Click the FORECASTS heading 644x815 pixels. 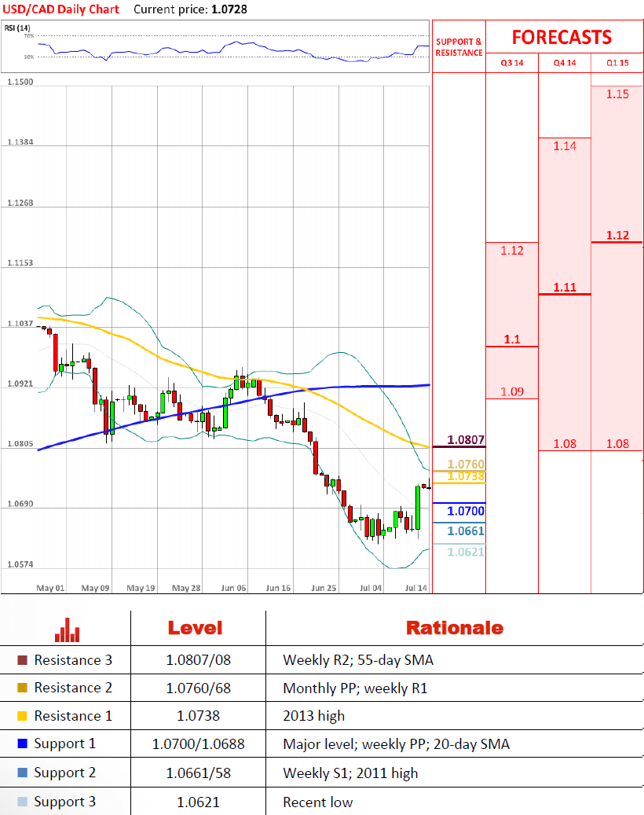pos(562,38)
